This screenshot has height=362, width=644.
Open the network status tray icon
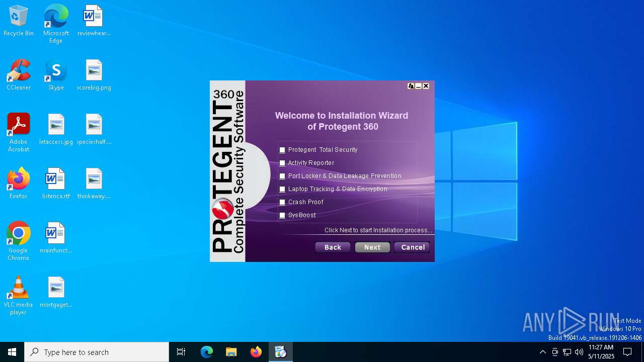[567, 352]
